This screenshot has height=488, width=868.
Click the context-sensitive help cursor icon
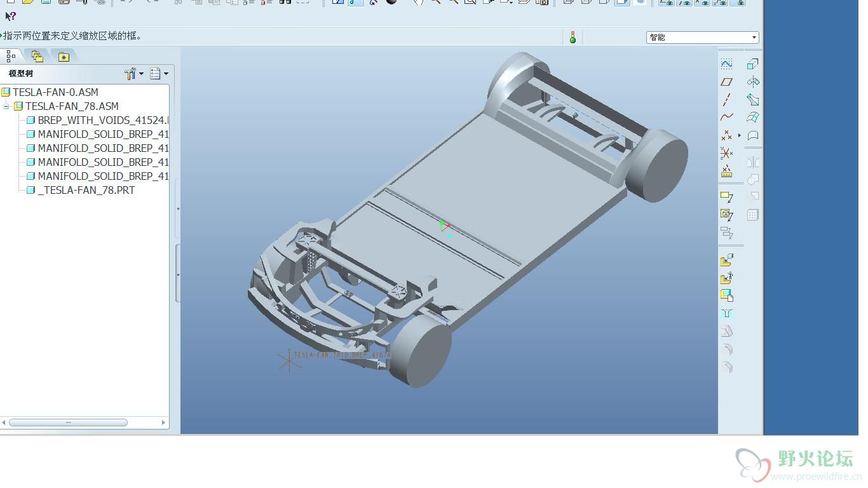pos(10,17)
